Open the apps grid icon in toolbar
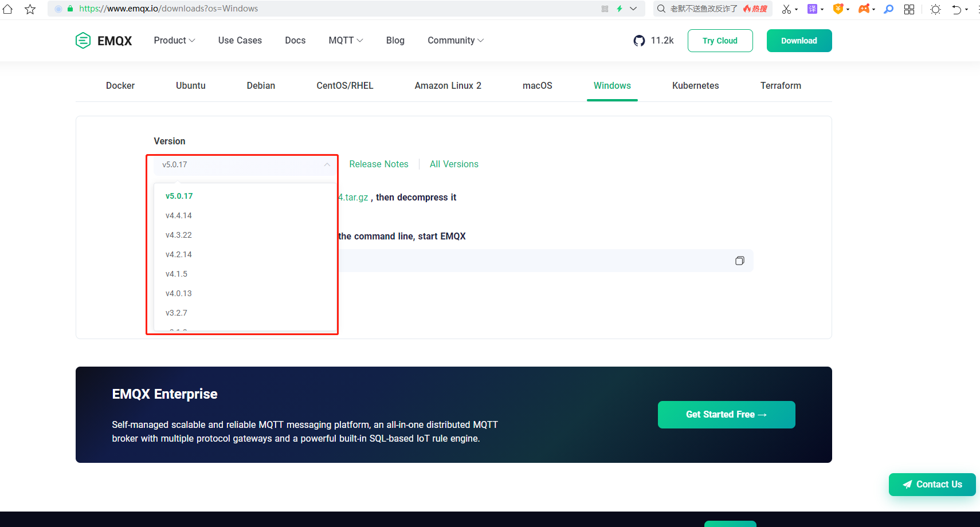 (909, 9)
